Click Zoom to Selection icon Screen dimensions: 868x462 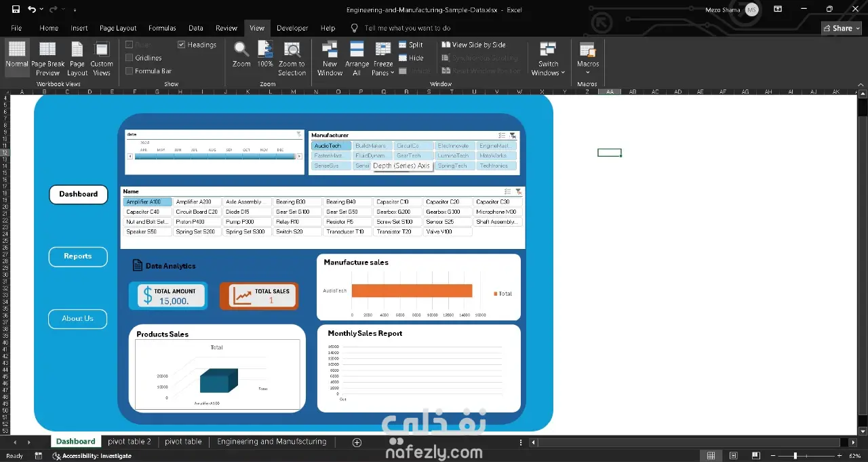pos(292,49)
